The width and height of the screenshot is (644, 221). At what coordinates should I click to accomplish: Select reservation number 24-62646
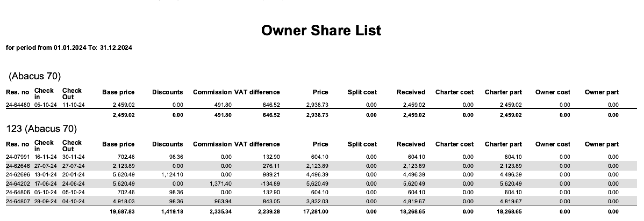pos(18,166)
